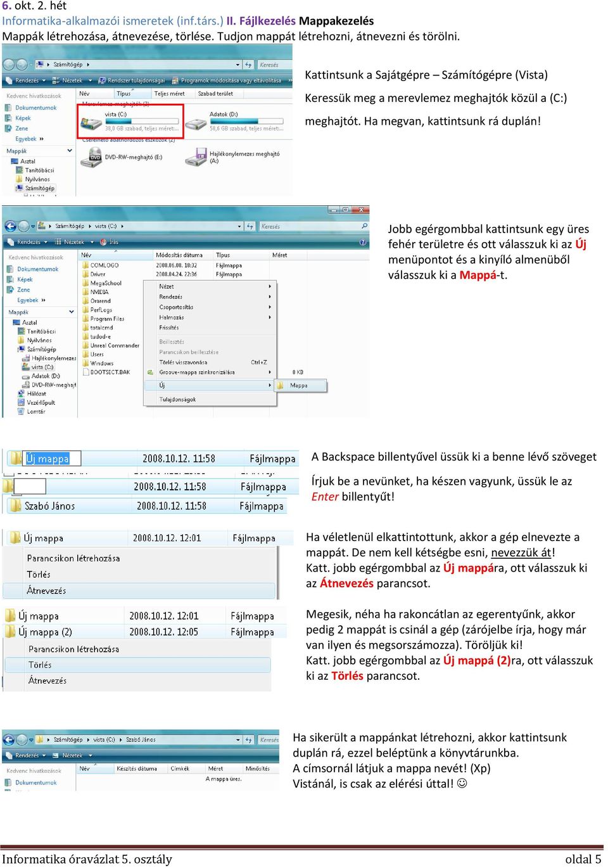608x868 pixels.
Task: Collapse the Mappák panel in the vista (C:) window
Action: tap(71, 312)
